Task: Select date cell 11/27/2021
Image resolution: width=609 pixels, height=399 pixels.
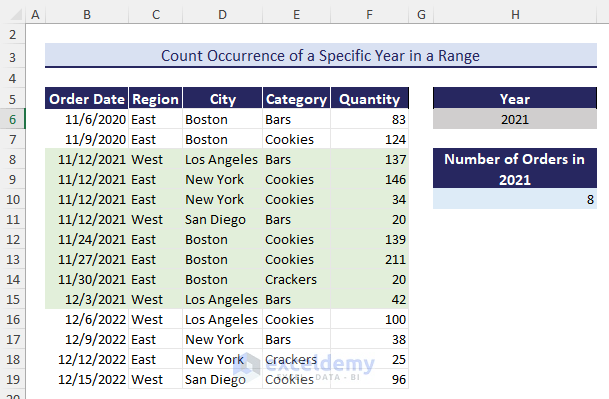Action: pos(87,259)
